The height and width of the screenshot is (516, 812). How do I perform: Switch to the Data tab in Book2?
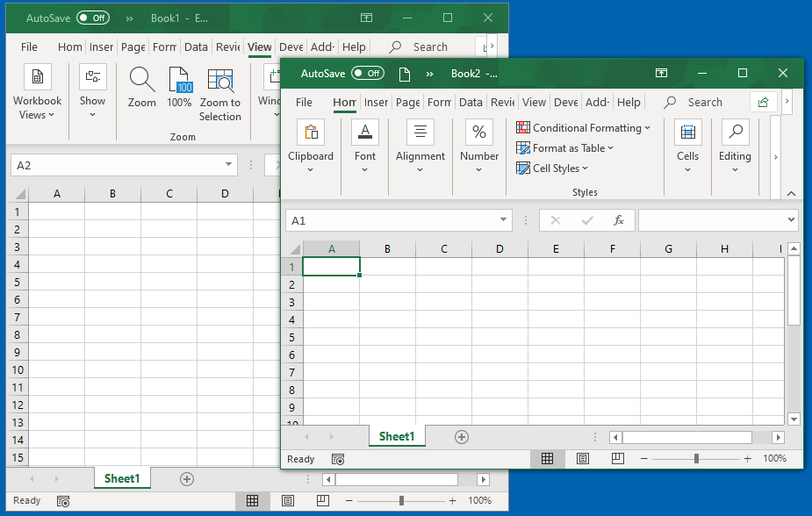coord(471,103)
